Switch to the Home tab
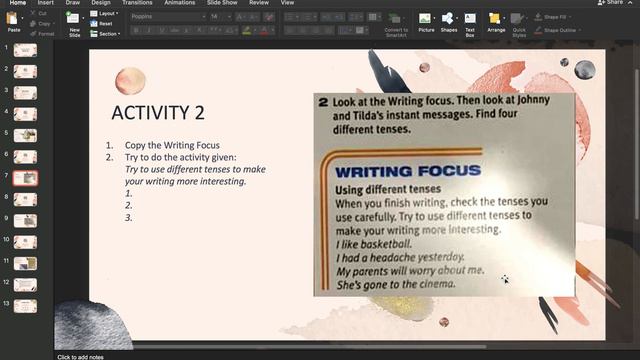This screenshot has height=360, width=640. pyautogui.click(x=18, y=3)
